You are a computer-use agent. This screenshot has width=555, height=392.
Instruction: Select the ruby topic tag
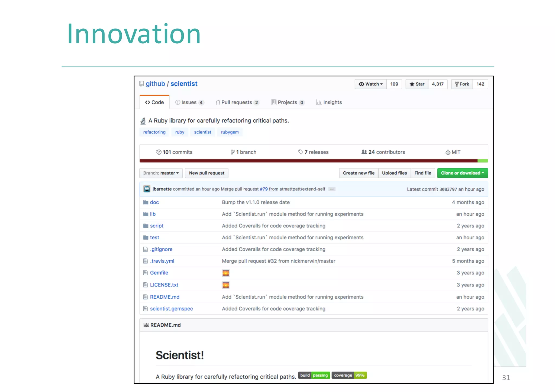coord(180,132)
